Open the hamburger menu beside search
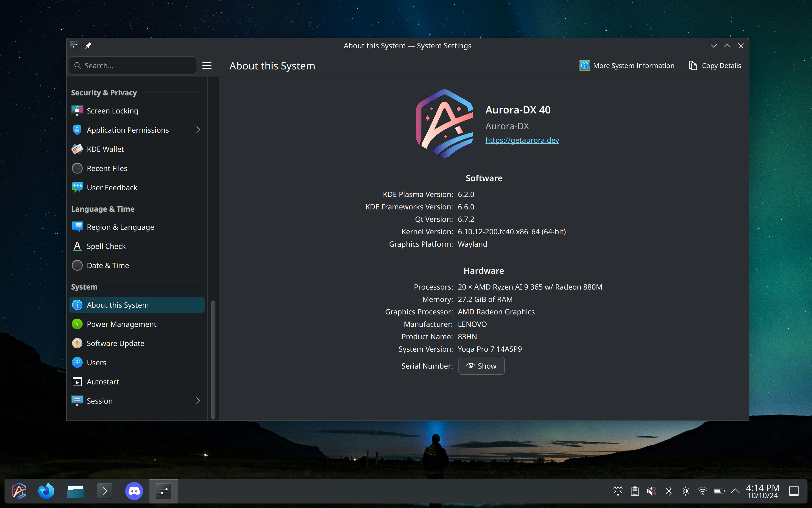This screenshot has height=508, width=812. 207,65
